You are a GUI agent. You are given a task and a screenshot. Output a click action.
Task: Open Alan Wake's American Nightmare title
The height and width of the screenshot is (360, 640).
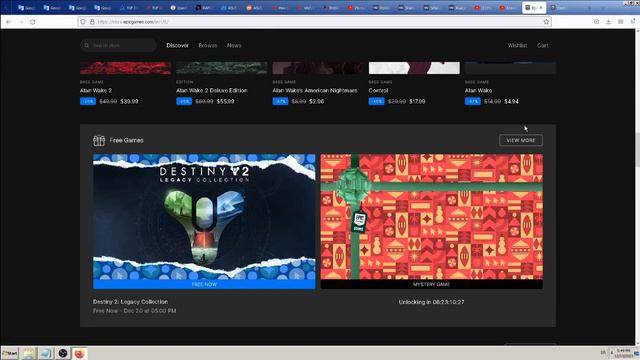coord(315,90)
